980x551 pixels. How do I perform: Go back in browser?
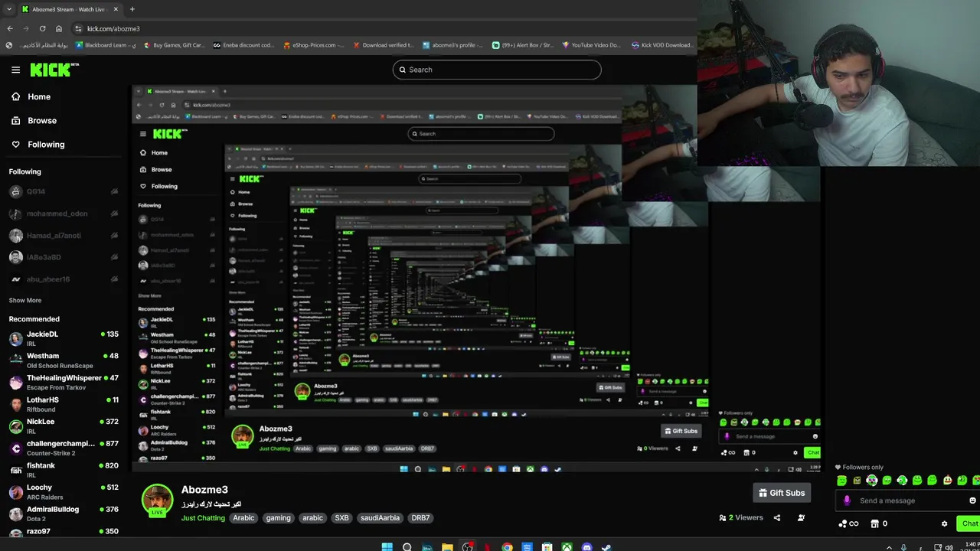10,28
